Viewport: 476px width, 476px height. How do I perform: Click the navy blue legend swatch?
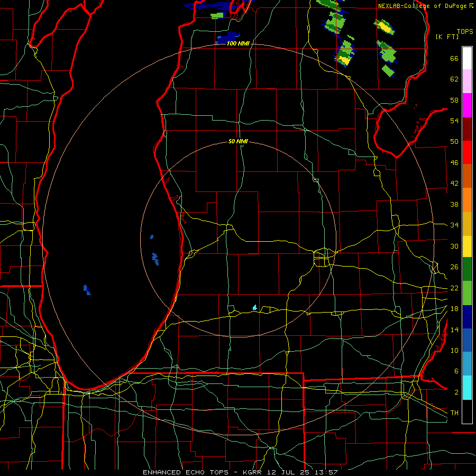[x=467, y=317]
